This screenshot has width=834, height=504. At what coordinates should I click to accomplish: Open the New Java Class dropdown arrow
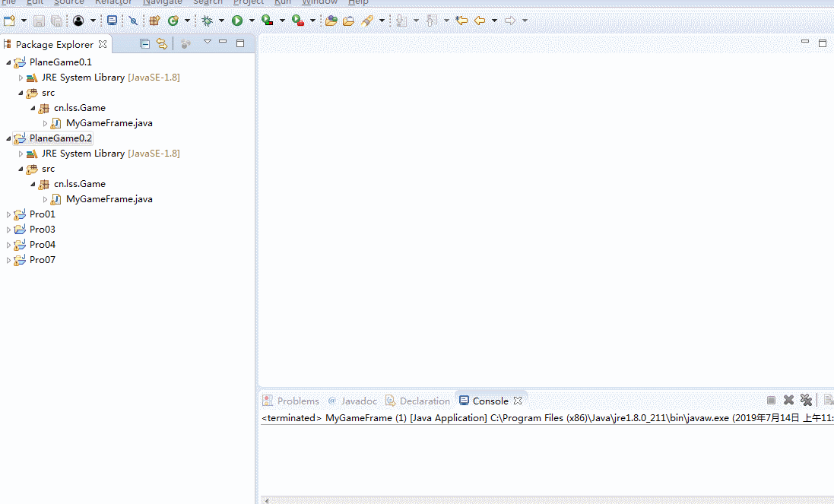click(x=187, y=21)
